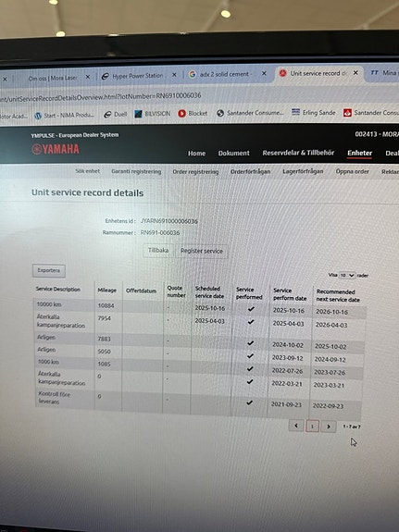Open the Reservdelar & Tillbehör menu
This screenshot has height=532, width=399.
click(x=298, y=153)
